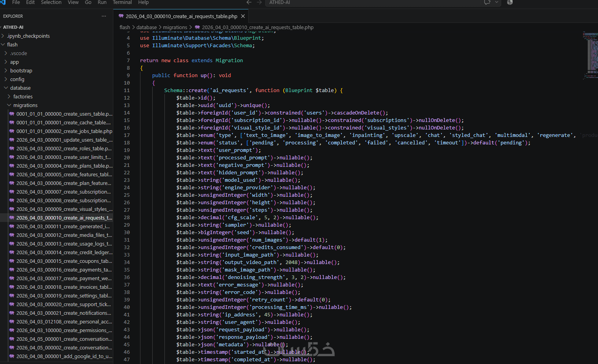Viewport: 598px width, 364px height.
Task: Select the create_ai_requests_table.php editor tab
Action: tap(181, 16)
